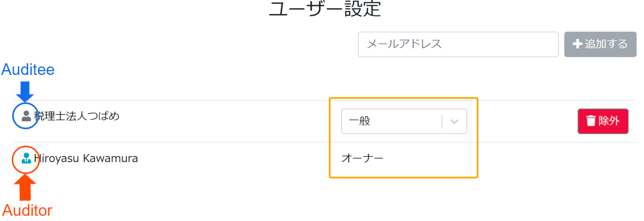Click the trash icon on 除外
Image resolution: width=644 pixels, height=221 pixels.
(x=591, y=121)
